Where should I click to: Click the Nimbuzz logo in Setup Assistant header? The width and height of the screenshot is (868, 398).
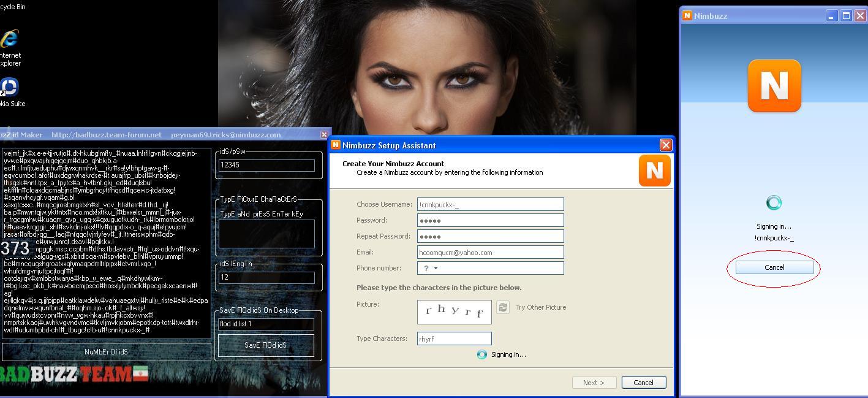[x=654, y=170]
